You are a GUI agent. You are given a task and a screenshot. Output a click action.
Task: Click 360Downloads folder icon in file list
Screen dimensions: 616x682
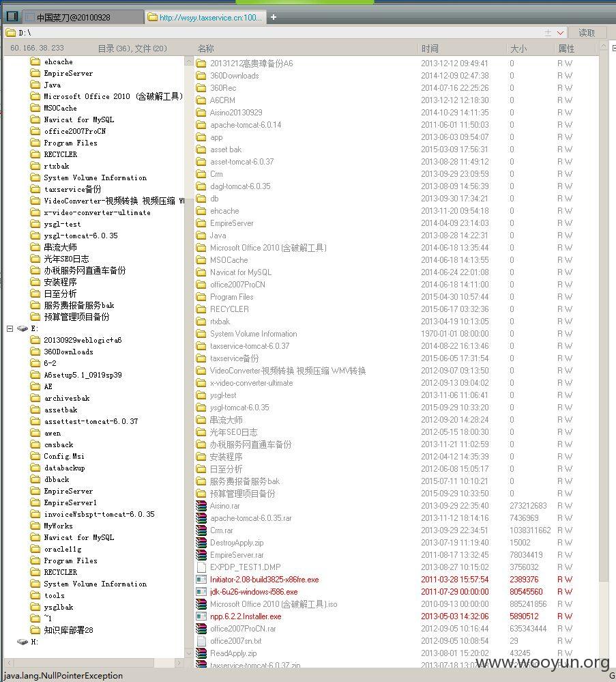point(201,76)
